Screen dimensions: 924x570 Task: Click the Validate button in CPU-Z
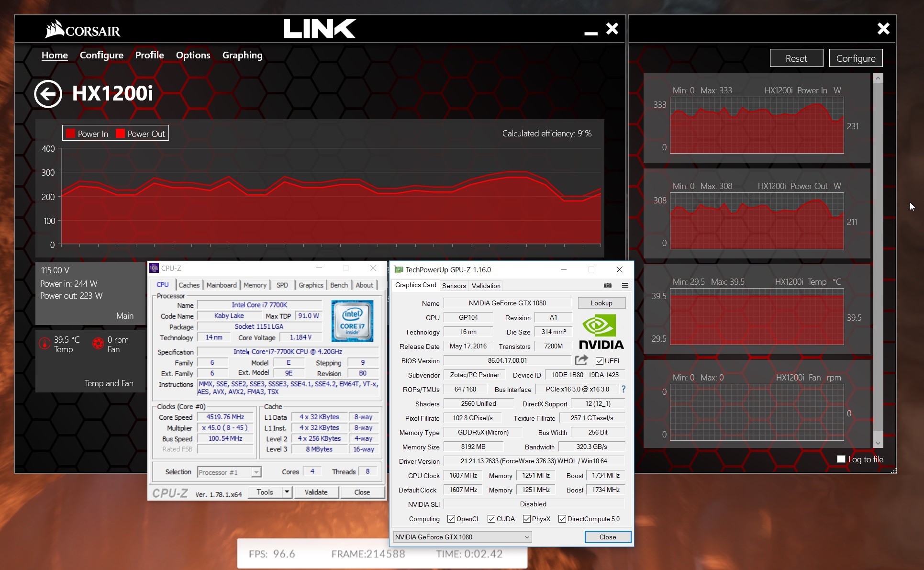(316, 492)
